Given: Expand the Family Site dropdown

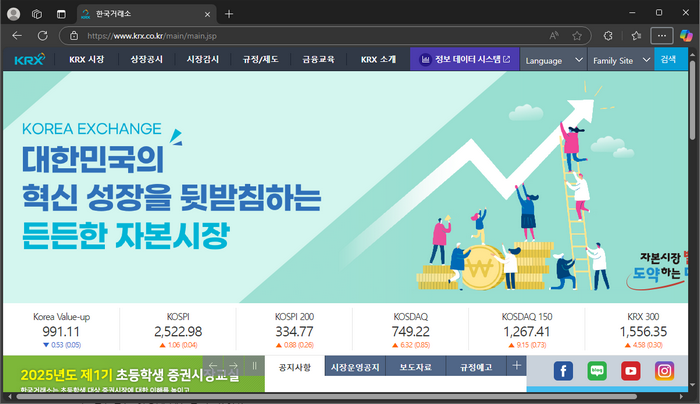Looking at the screenshot, I should [x=620, y=60].
